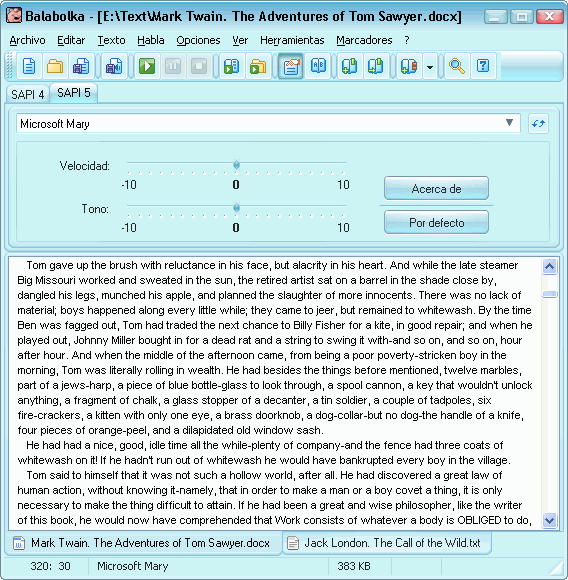This screenshot has height=580, width=568.
Task: Start reading aloud with the green play button
Action: pos(147,67)
